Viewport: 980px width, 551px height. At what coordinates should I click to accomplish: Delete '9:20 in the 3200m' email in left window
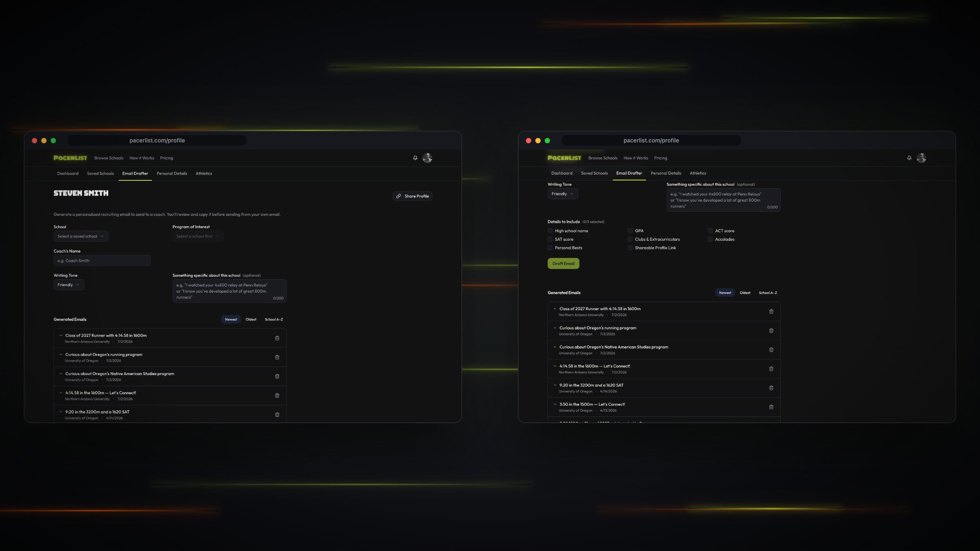(277, 415)
